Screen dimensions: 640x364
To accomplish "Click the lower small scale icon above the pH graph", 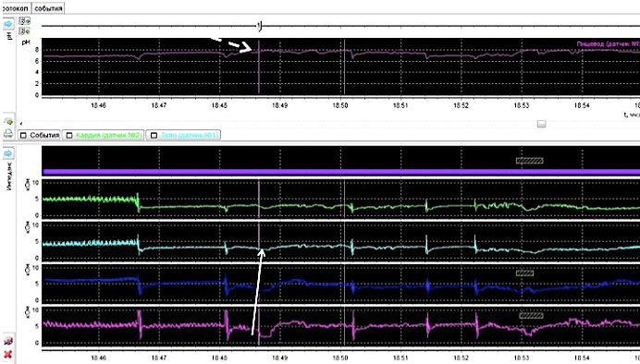I will click(x=25, y=31).
